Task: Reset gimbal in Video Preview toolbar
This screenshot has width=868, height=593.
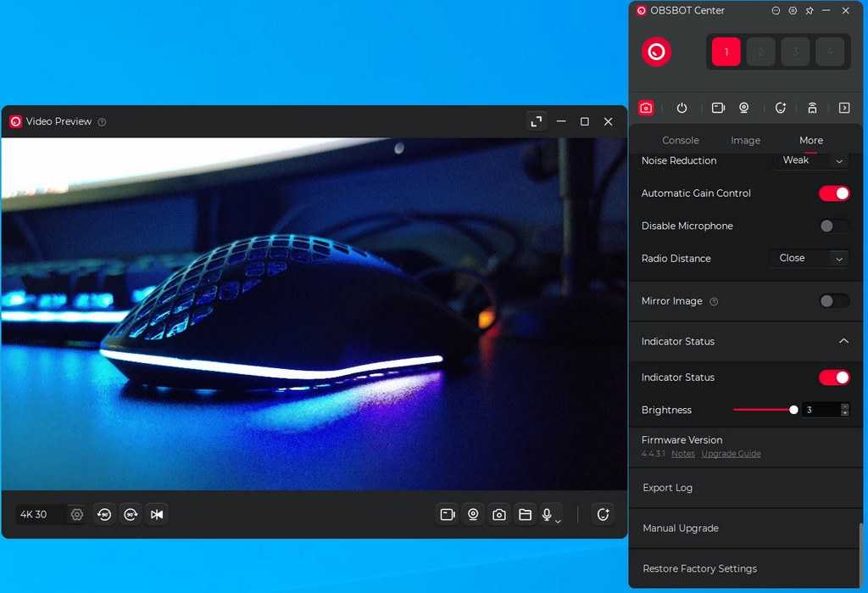Action: click(603, 514)
